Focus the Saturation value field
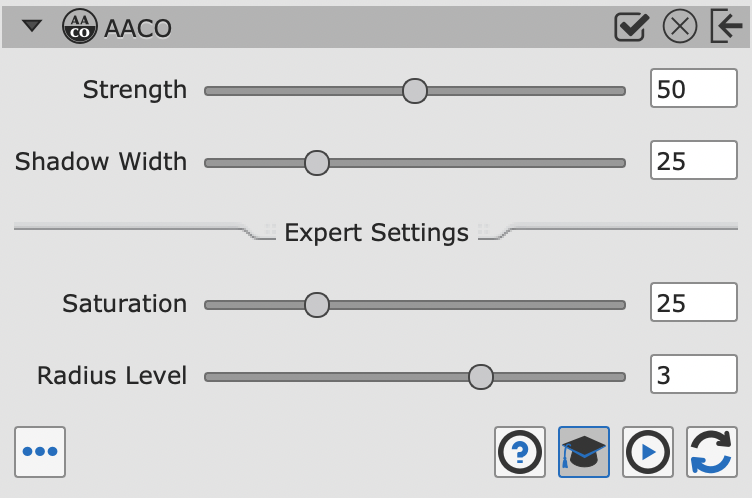This screenshot has height=498, width=752. (693, 302)
